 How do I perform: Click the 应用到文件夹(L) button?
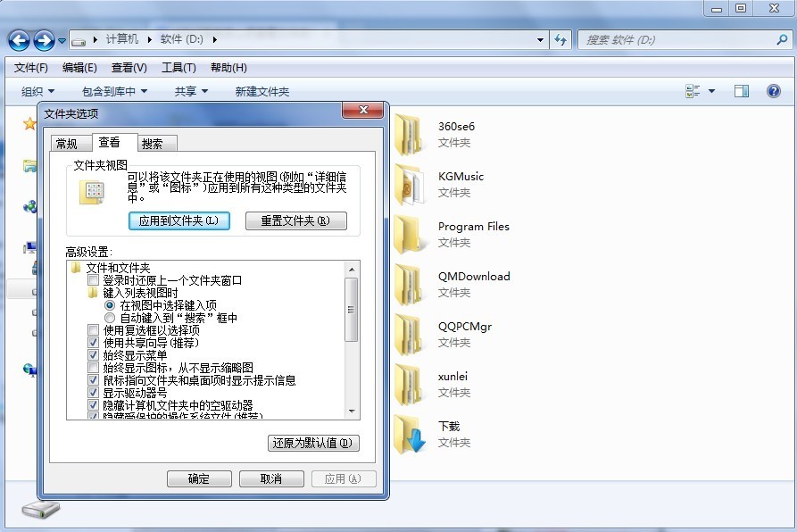point(178,221)
